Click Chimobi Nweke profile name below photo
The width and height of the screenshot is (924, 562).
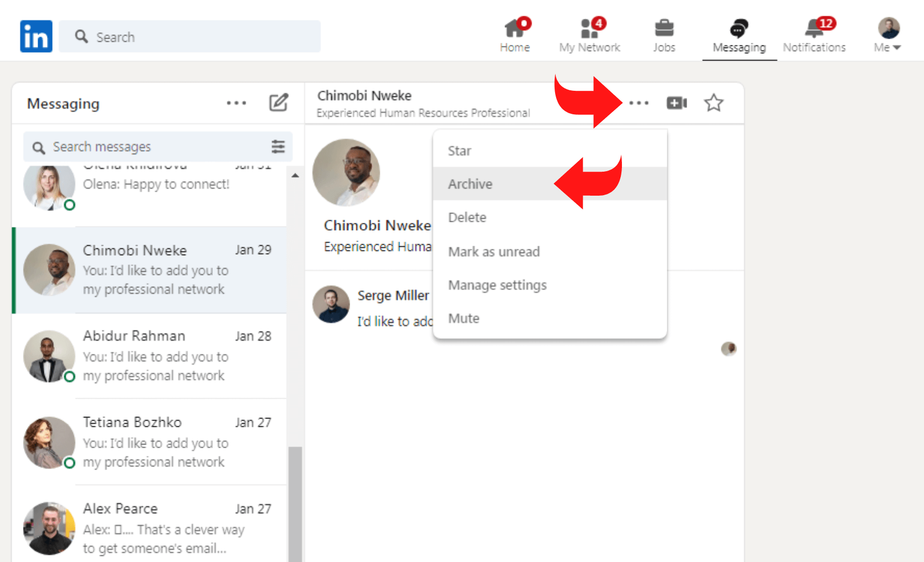[x=377, y=225]
